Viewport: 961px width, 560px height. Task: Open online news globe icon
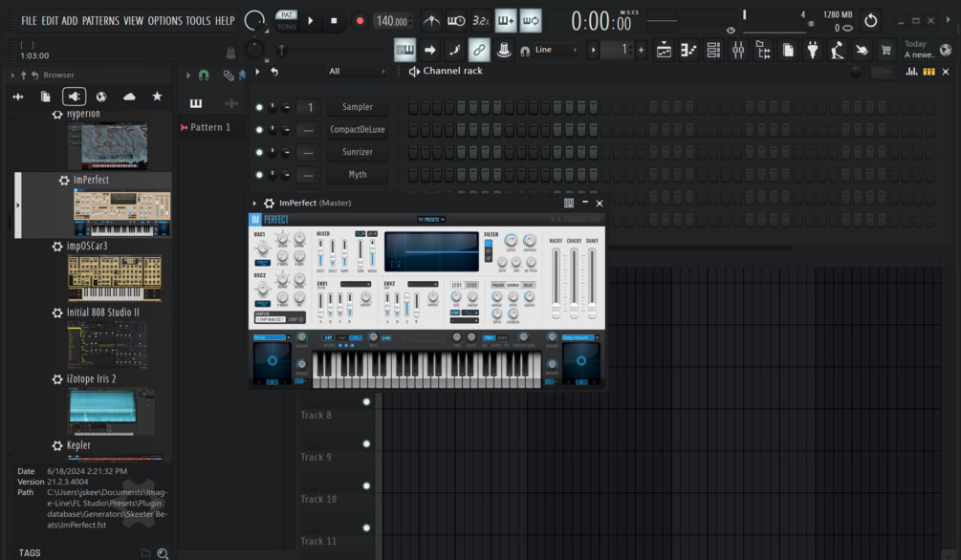click(946, 50)
